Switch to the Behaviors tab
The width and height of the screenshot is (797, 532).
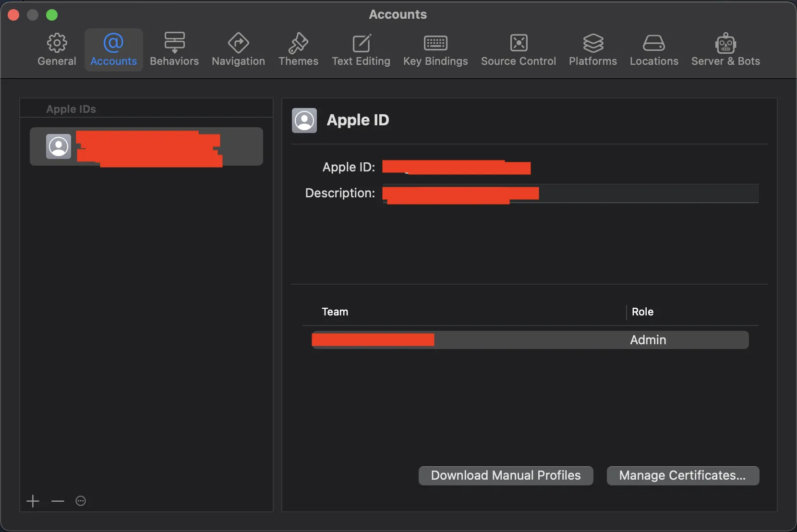pos(174,50)
